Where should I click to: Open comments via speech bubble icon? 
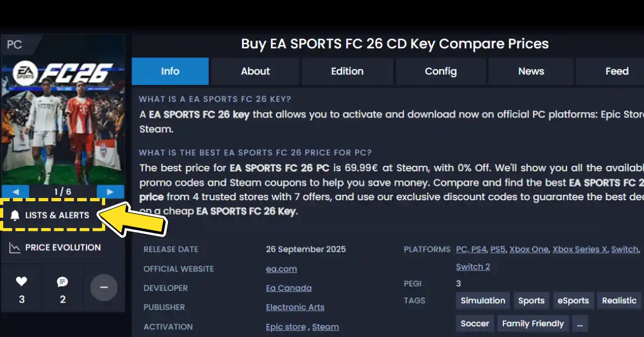[63, 282]
